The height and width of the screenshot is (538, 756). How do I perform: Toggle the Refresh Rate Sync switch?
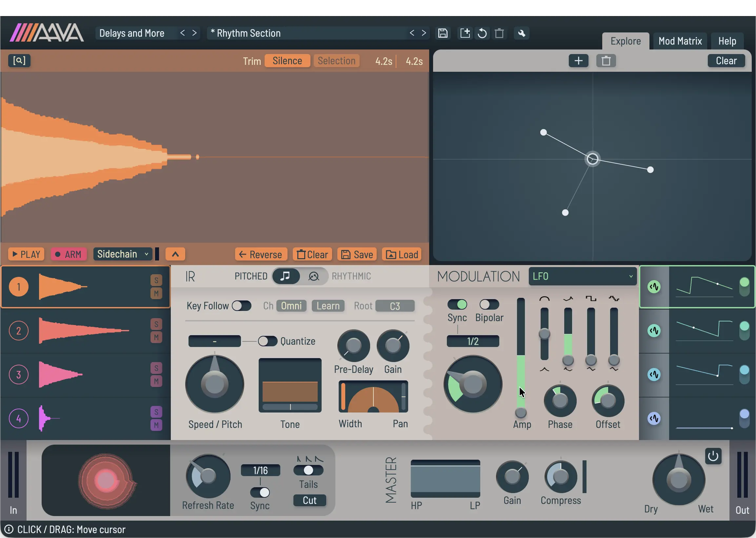(260, 492)
